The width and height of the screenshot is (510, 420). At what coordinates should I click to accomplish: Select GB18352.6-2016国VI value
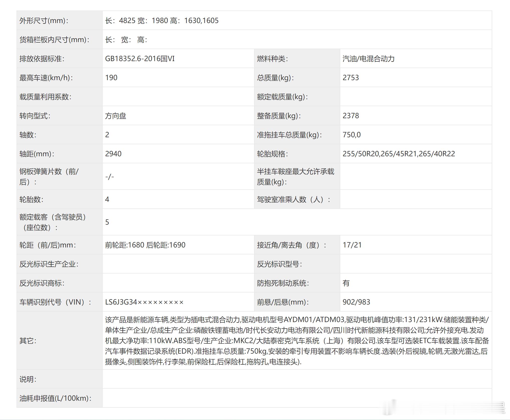point(140,59)
